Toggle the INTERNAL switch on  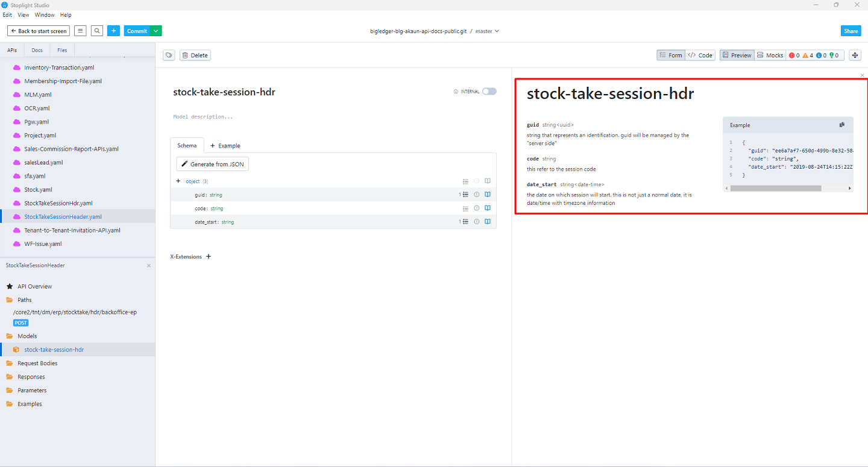tap(489, 92)
